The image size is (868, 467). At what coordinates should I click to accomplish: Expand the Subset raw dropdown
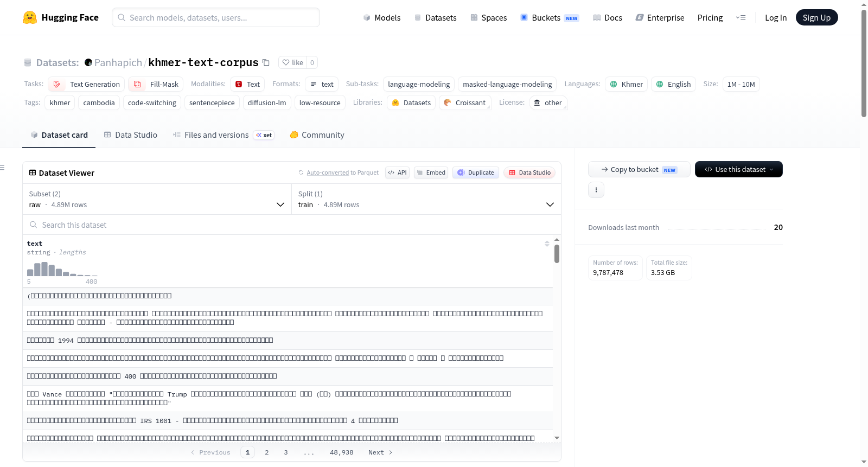pyautogui.click(x=157, y=199)
